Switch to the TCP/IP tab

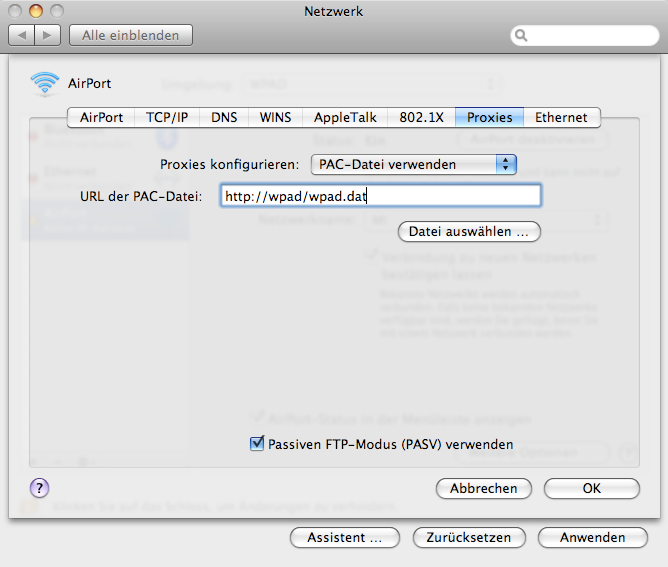click(x=167, y=117)
